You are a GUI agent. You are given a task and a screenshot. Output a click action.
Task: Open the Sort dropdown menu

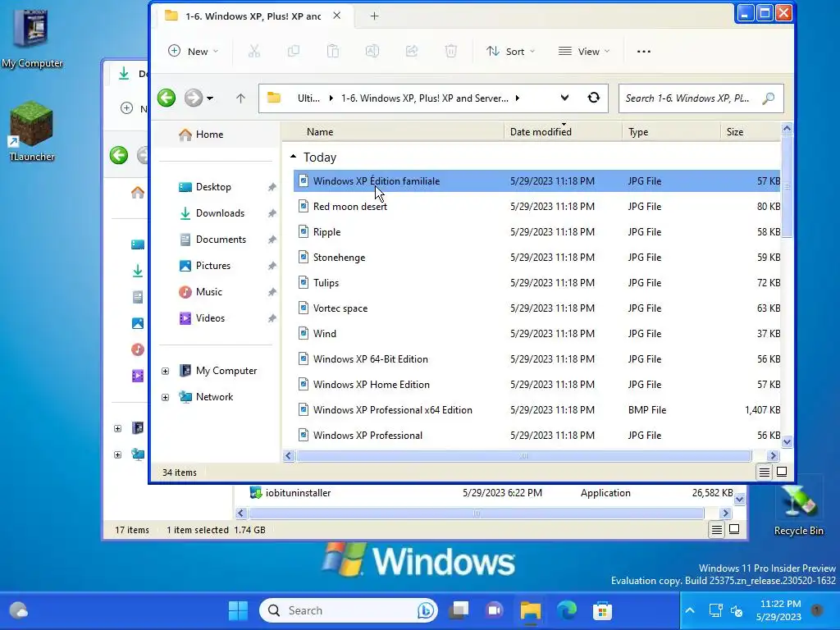pos(510,52)
